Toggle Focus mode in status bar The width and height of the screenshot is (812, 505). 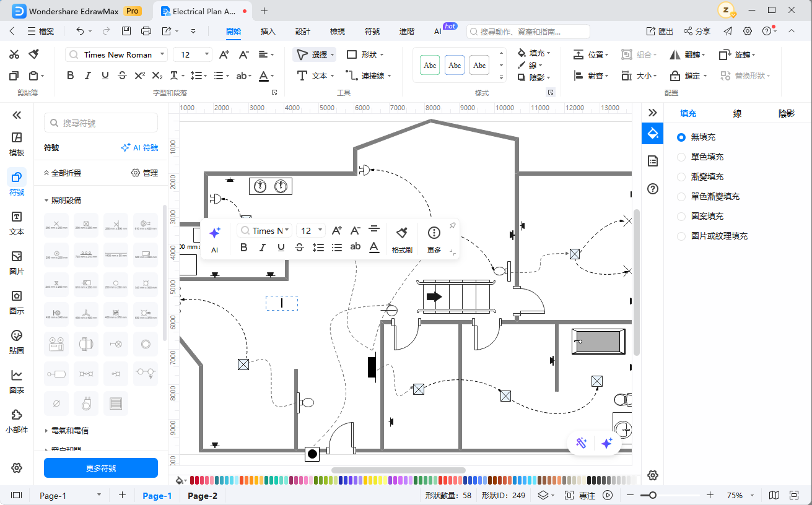[x=580, y=496]
